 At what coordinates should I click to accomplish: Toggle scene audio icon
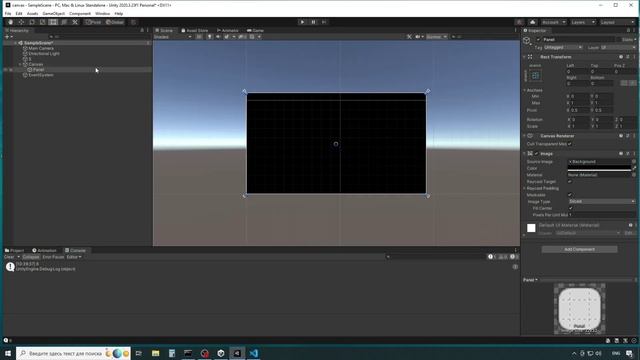click(218, 37)
